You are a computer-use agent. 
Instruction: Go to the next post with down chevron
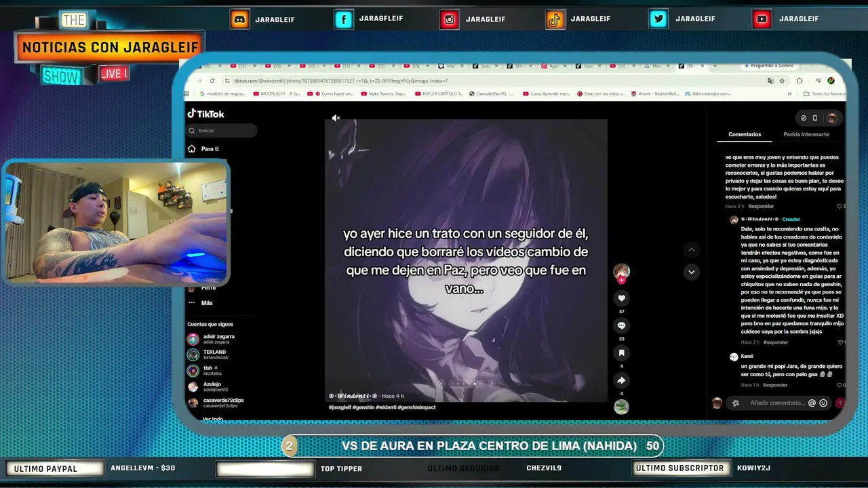(x=691, y=272)
